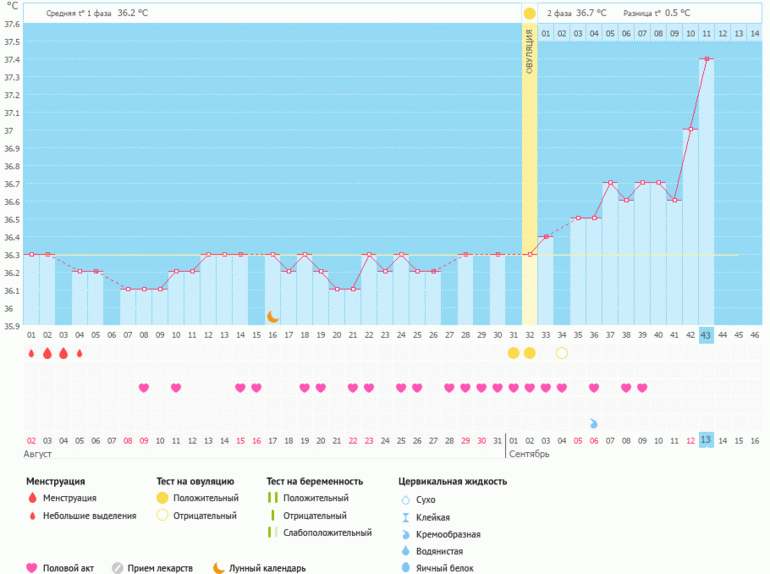
Task: Click the 37.4 temperature point at chart peak
Action: (706, 59)
